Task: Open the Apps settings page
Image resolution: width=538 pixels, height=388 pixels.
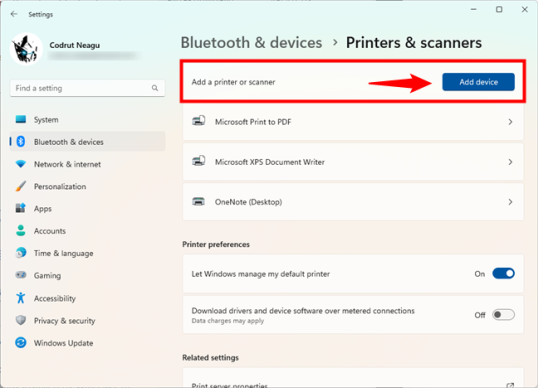Action: pyautogui.click(x=87, y=208)
